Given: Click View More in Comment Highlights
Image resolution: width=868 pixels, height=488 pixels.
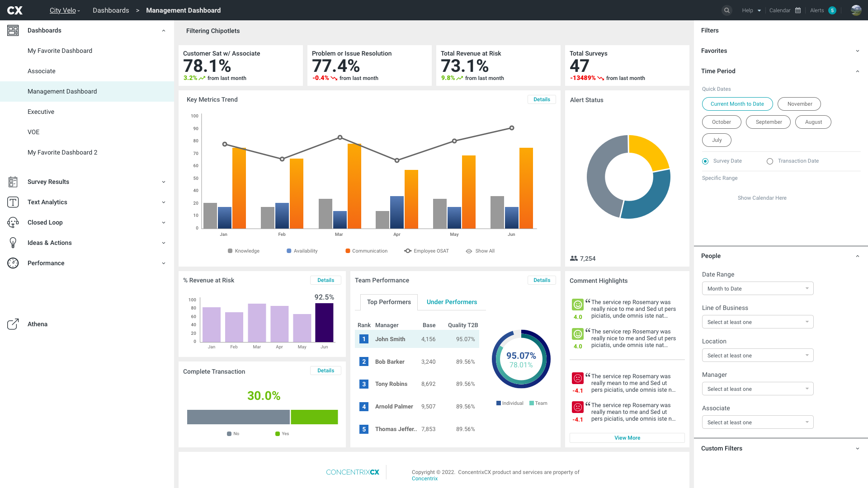Looking at the screenshot, I should 627,438.
